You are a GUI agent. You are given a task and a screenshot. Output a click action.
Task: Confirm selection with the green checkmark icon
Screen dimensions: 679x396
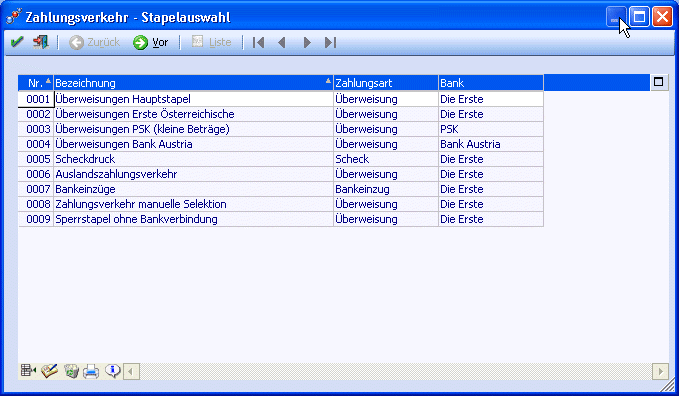pos(17,42)
